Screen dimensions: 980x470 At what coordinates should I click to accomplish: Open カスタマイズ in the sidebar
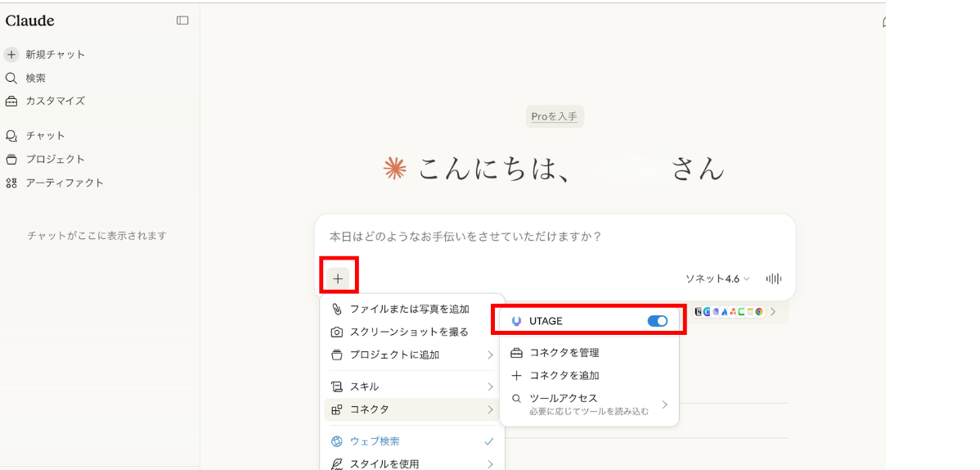[55, 102]
